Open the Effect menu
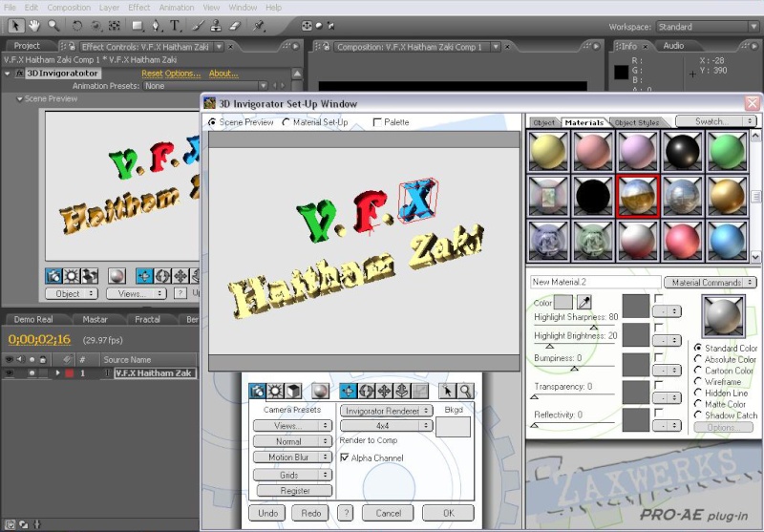Viewport: 764px width, 532px height. (x=138, y=8)
